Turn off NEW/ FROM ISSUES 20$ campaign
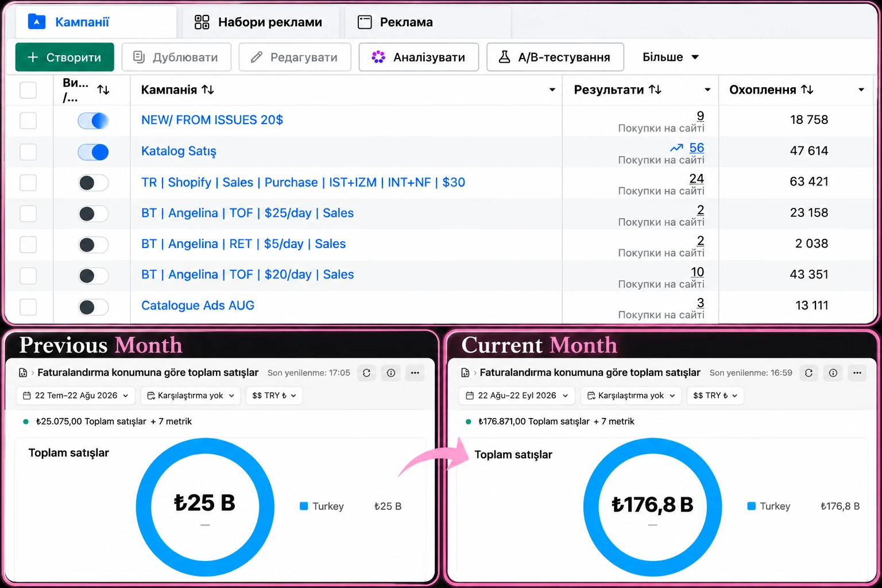The image size is (882, 588). coord(93,121)
